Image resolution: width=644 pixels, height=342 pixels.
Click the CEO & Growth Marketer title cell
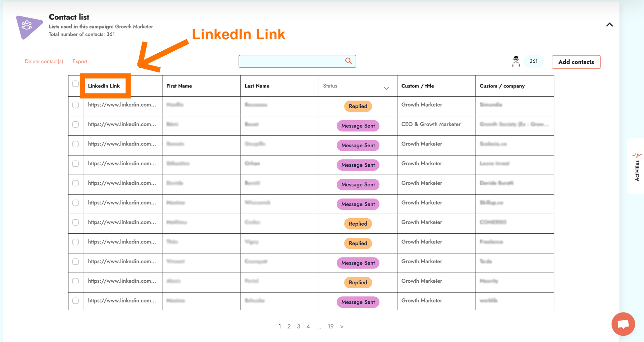point(431,124)
